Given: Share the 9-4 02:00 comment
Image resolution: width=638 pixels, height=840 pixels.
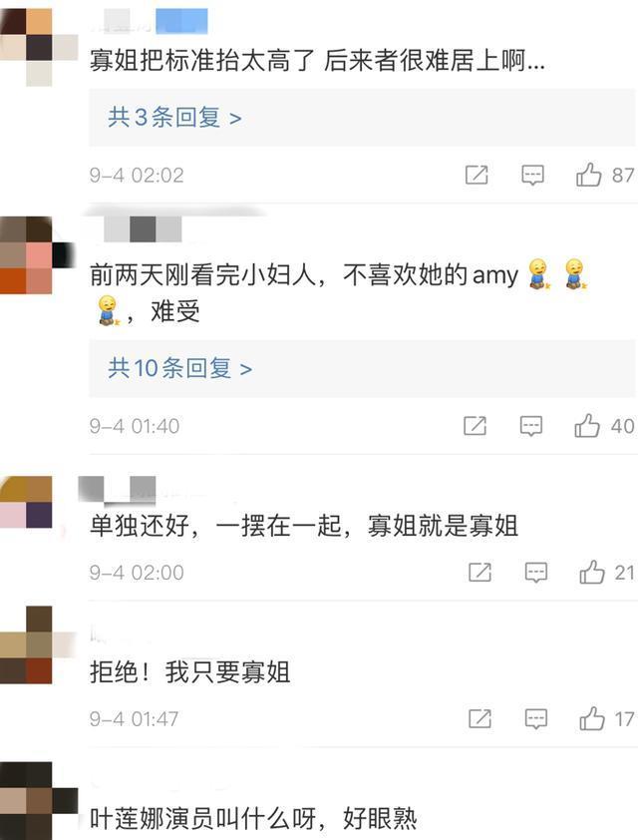Looking at the screenshot, I should [x=479, y=573].
